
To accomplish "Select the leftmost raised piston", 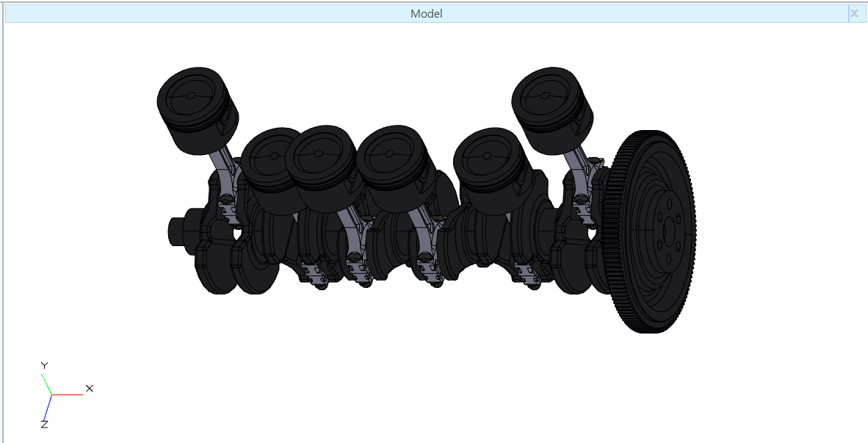I will [x=198, y=111].
